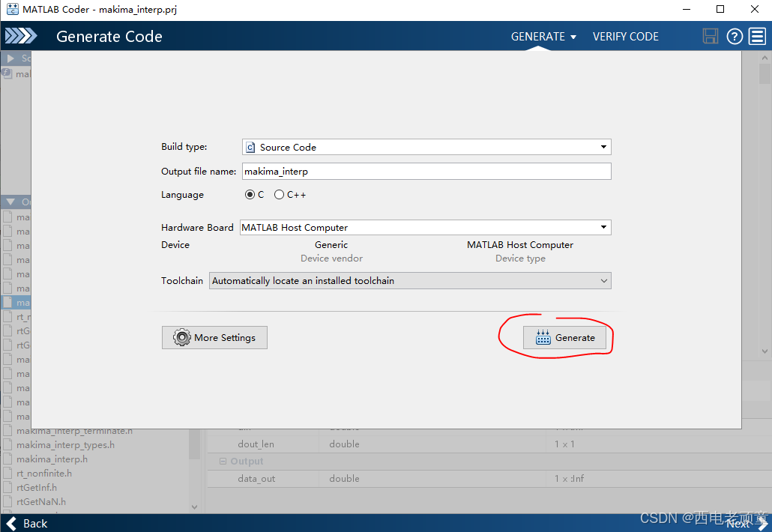This screenshot has width=772, height=532.
Task: Click the right panel scrollbar down arrow
Action: pyautogui.click(x=765, y=351)
